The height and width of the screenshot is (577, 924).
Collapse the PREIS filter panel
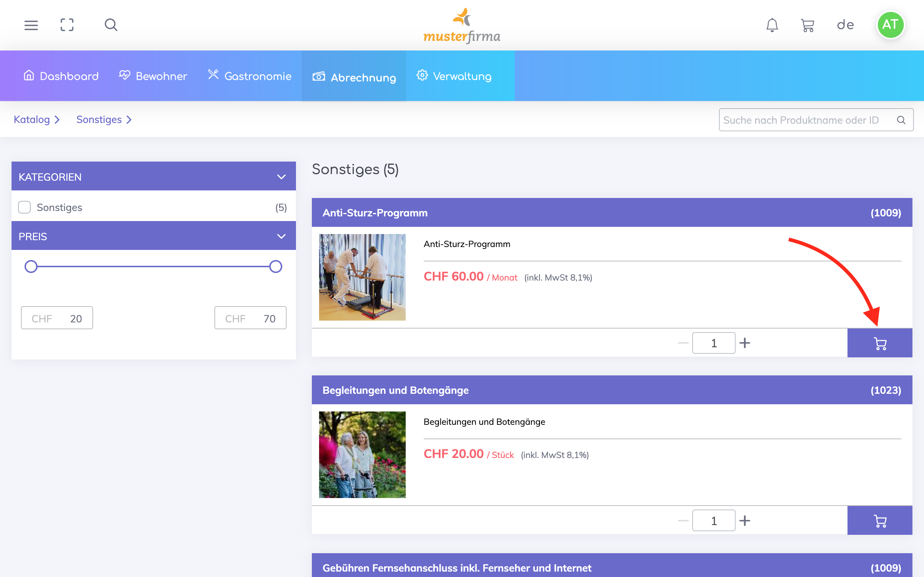click(x=281, y=236)
